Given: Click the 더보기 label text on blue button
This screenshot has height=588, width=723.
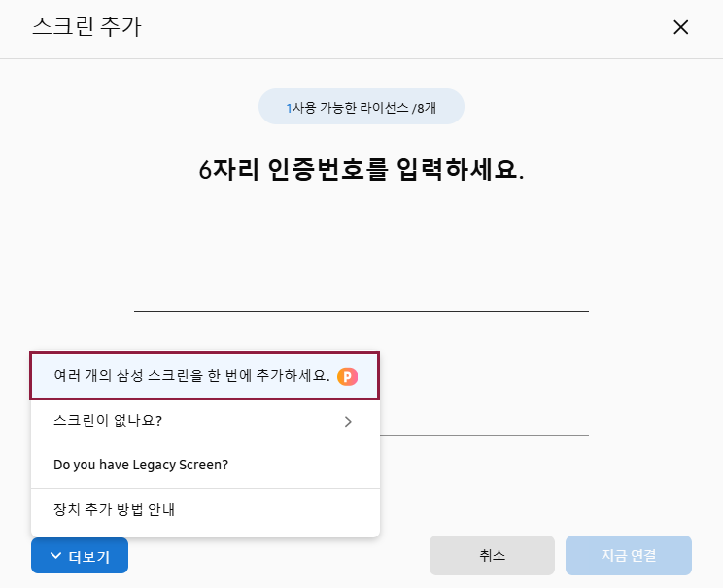Looking at the screenshot, I should [89, 557].
